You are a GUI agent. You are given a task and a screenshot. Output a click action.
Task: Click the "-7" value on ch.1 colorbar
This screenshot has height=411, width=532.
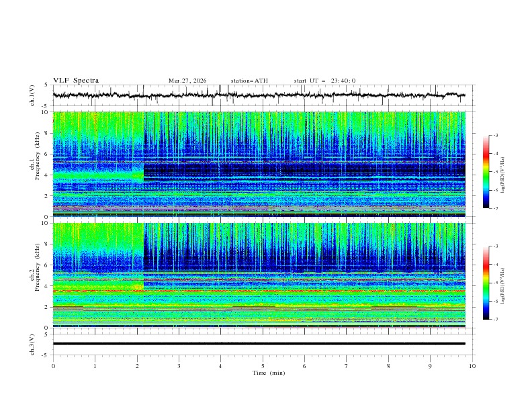496,209
